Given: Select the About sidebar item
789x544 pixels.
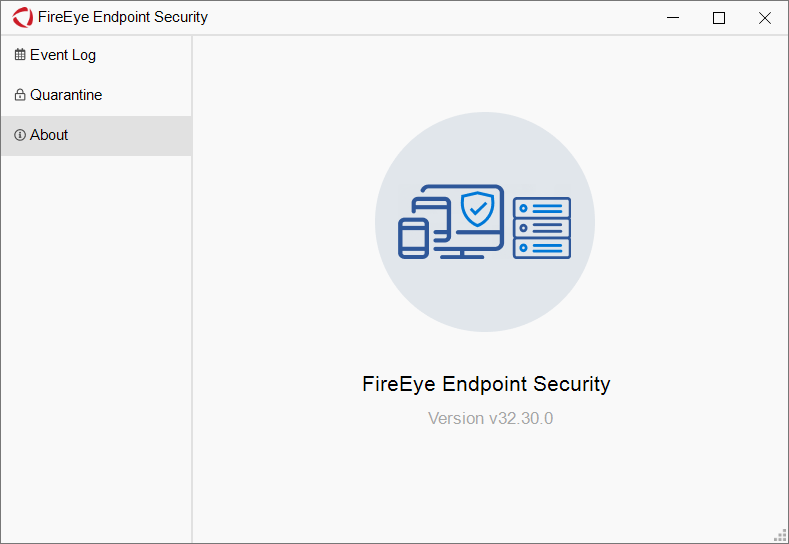Looking at the screenshot, I should [x=49, y=135].
